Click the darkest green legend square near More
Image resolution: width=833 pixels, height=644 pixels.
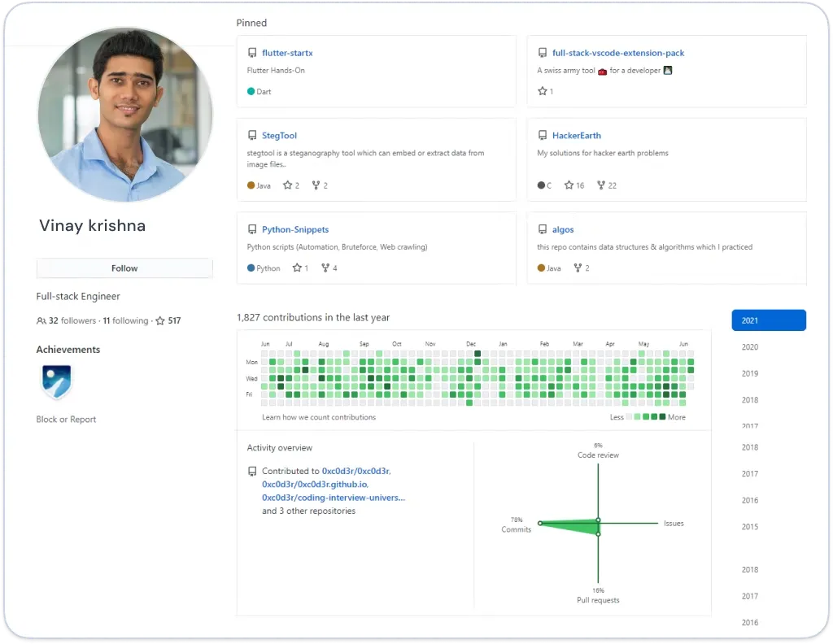coord(662,417)
